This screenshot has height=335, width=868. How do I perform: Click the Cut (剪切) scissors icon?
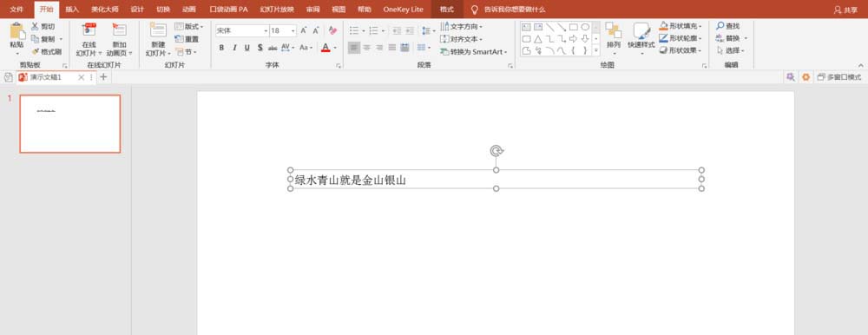(35, 26)
